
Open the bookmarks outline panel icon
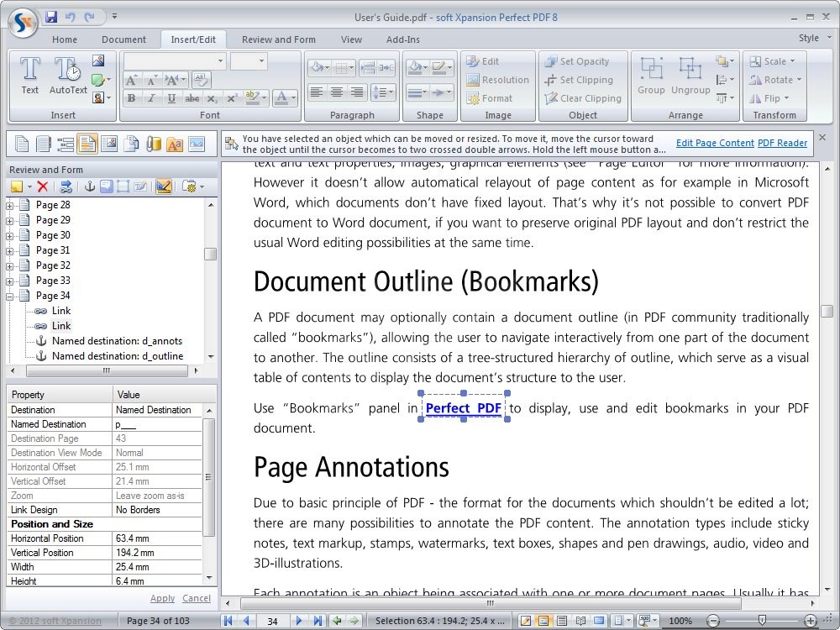pos(66,144)
